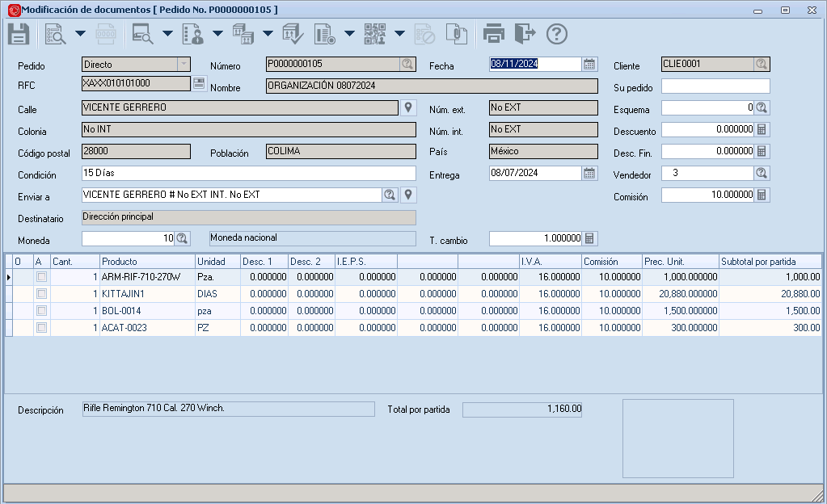Viewport: 827px width, 504px height.
Task: Tick the checkbox in the KITTAJIN1 row
Action: [x=41, y=294]
